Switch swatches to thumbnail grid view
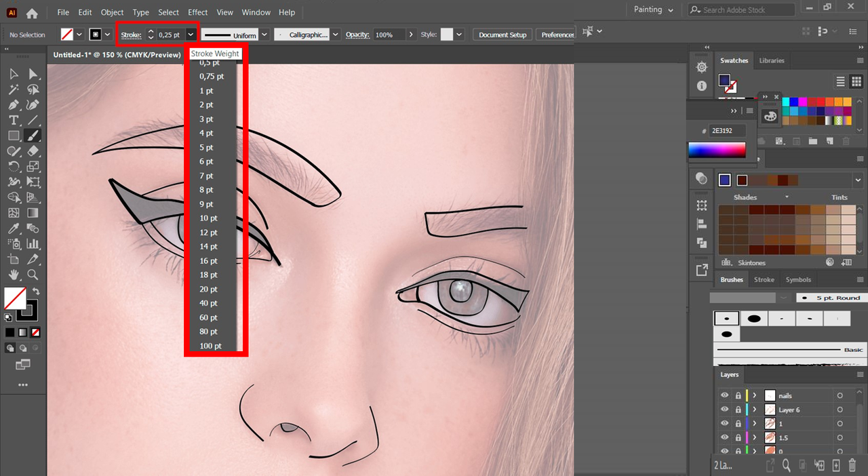 point(856,81)
